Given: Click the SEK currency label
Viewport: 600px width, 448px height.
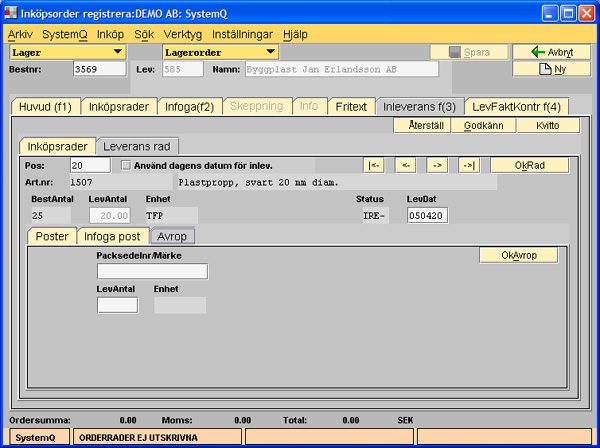Looking at the screenshot, I should coord(405,420).
